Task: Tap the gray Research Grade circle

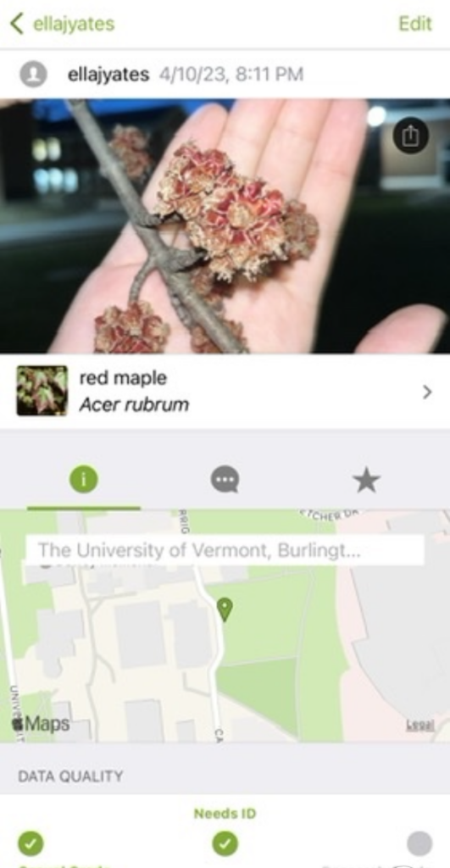Action: point(419,843)
